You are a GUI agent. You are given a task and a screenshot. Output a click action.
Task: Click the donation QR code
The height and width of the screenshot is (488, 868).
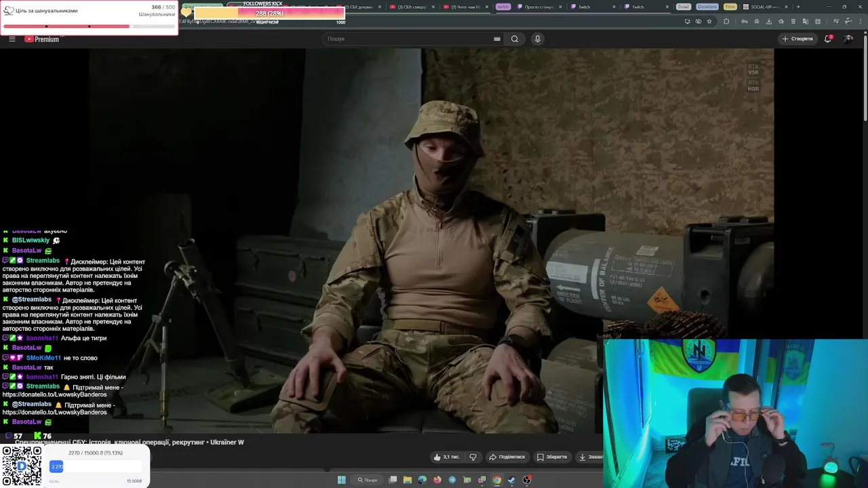click(x=21, y=466)
